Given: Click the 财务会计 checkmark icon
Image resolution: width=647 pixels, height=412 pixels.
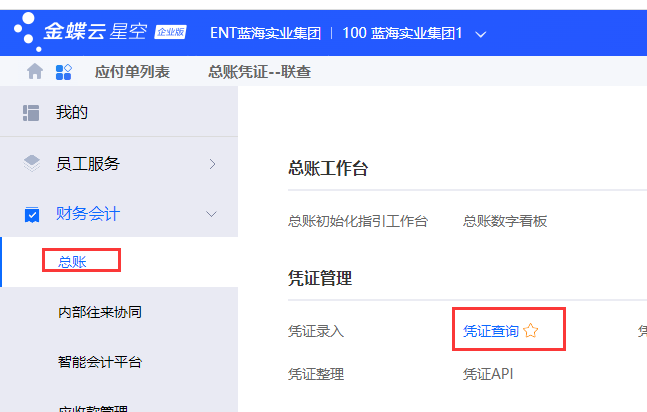Looking at the screenshot, I should pyautogui.click(x=31, y=213).
